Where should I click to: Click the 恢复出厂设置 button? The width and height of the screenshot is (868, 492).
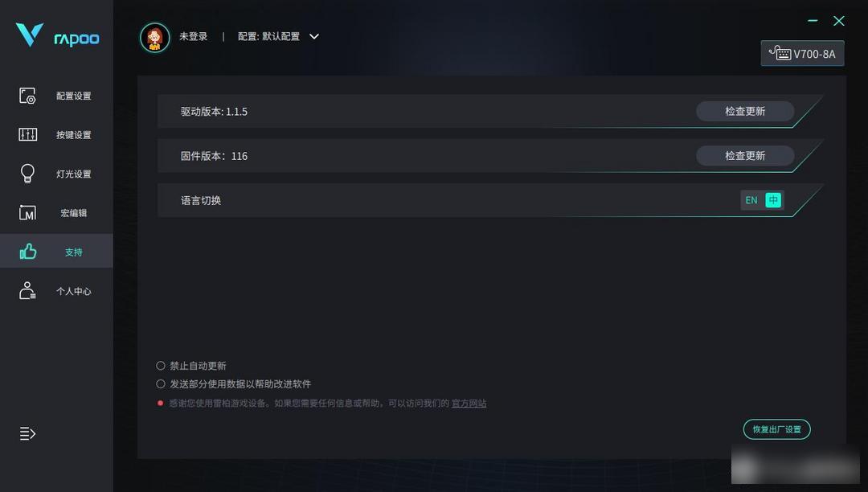776,429
